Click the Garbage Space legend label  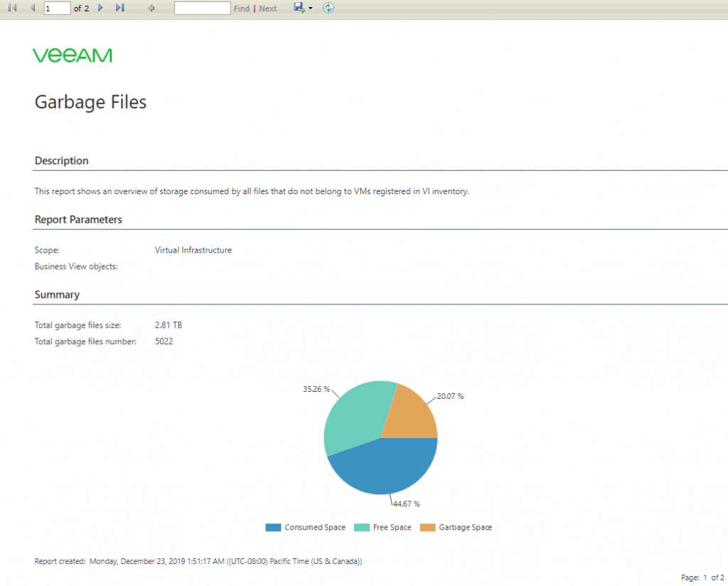[x=465, y=528]
